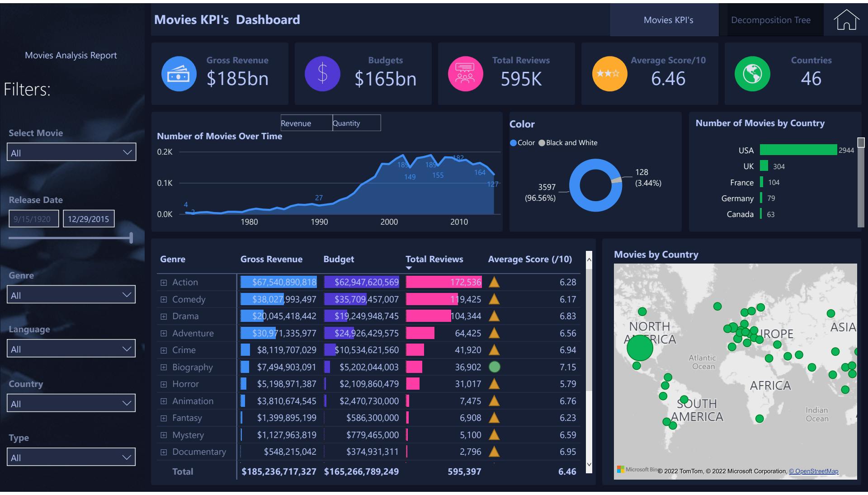The image size is (868, 495).
Task: Click the Release Date slider handle
Action: [x=131, y=238]
